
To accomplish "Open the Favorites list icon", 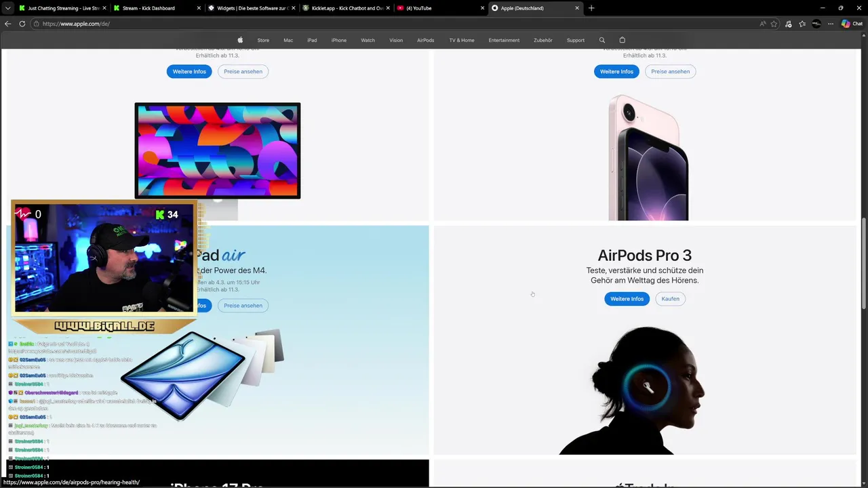I will [x=802, y=24].
